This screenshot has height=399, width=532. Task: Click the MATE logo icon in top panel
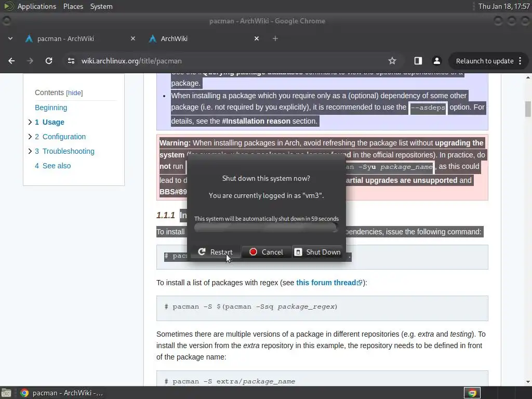point(9,6)
